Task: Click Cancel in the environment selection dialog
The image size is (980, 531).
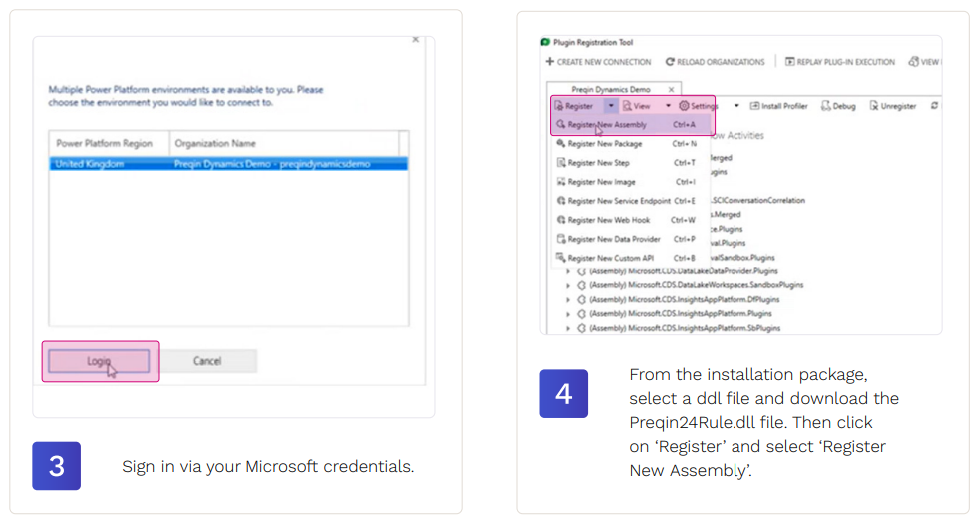Action: point(207,361)
